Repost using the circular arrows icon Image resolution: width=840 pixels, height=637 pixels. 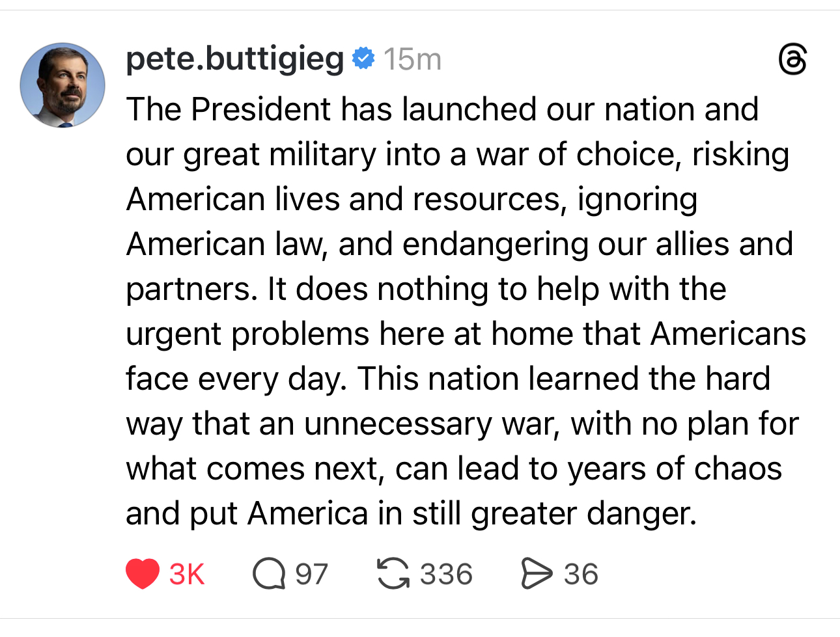393,574
